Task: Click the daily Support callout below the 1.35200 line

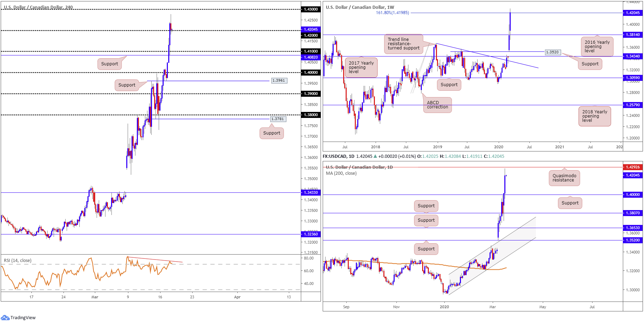Action: (426, 249)
